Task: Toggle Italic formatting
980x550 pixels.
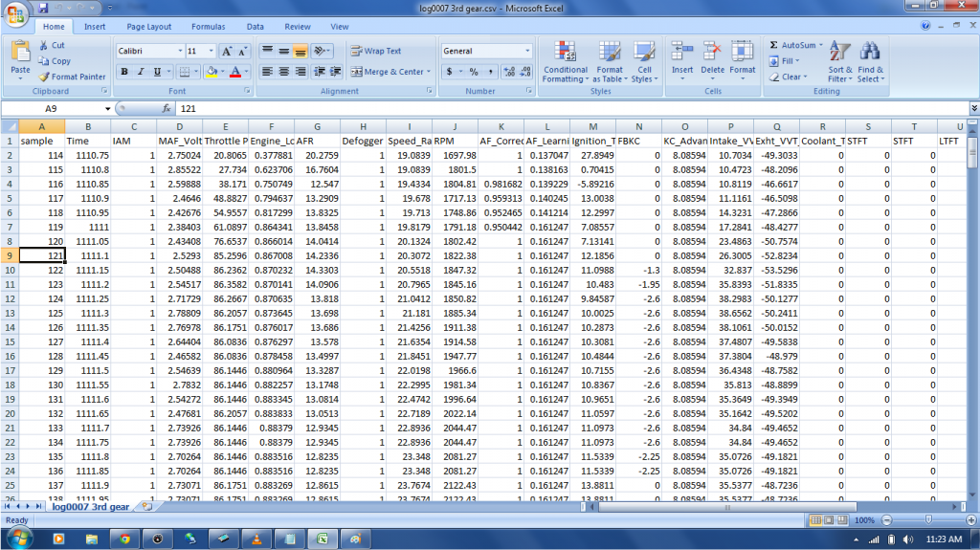Action: [140, 72]
